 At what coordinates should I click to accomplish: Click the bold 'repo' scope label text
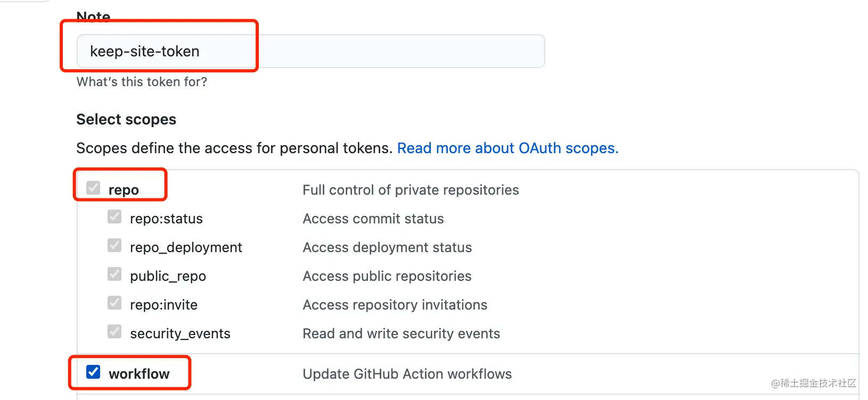point(124,190)
